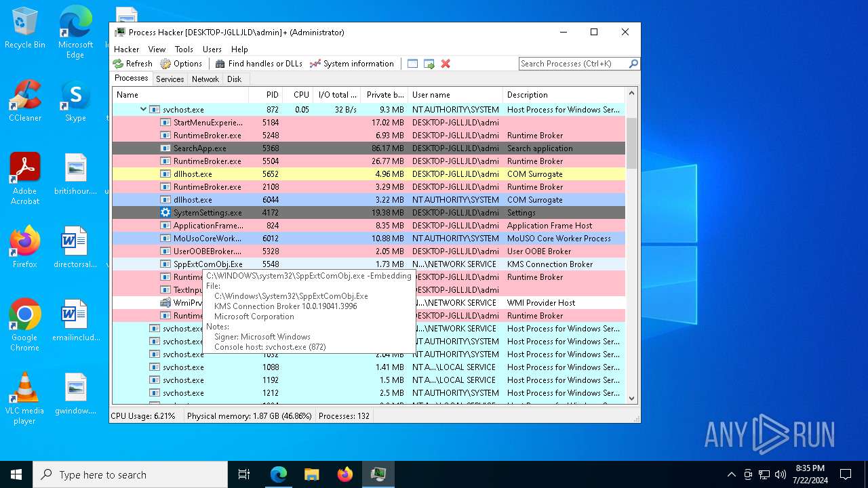Select the svchost.exe 1212 process row
The height and width of the screenshot is (488, 868).
[x=369, y=393]
